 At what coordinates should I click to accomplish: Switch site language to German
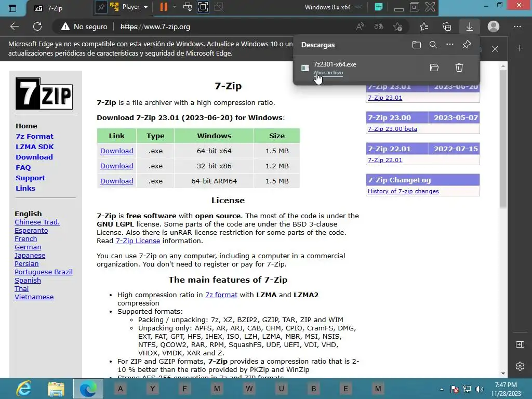[28, 247]
